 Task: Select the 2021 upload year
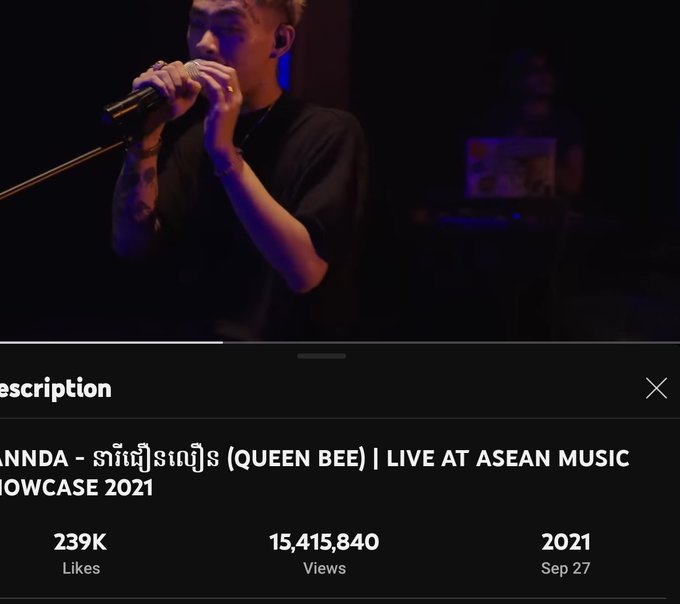tap(566, 542)
